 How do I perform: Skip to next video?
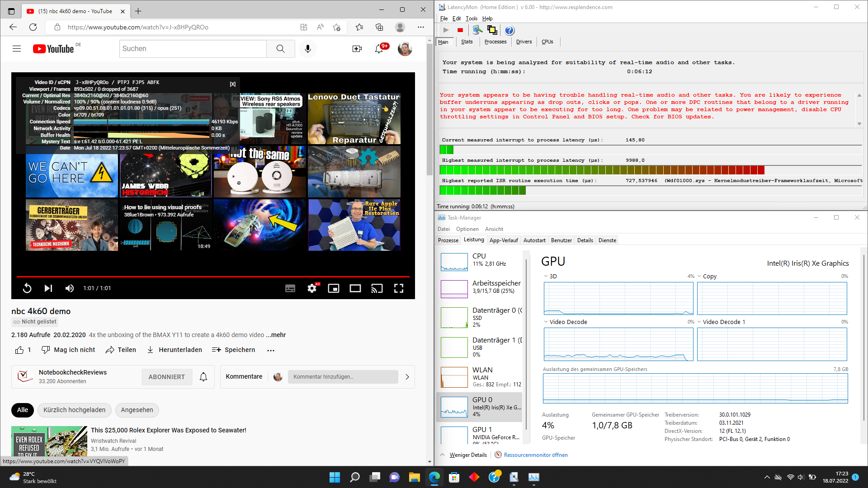(x=48, y=288)
